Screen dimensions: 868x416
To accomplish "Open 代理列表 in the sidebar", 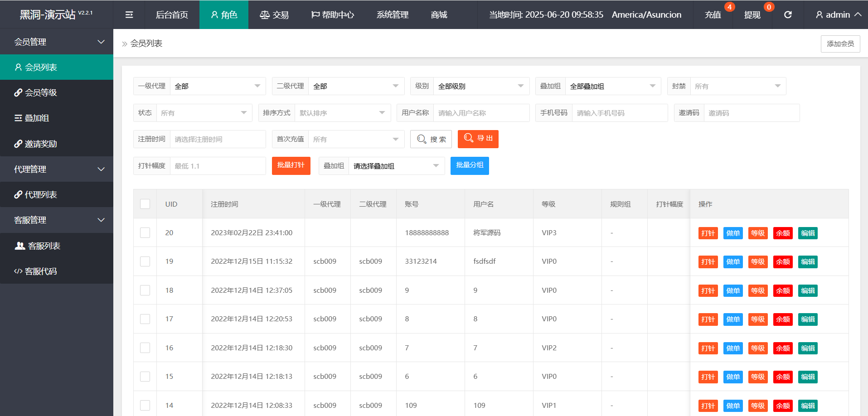I will coord(57,194).
